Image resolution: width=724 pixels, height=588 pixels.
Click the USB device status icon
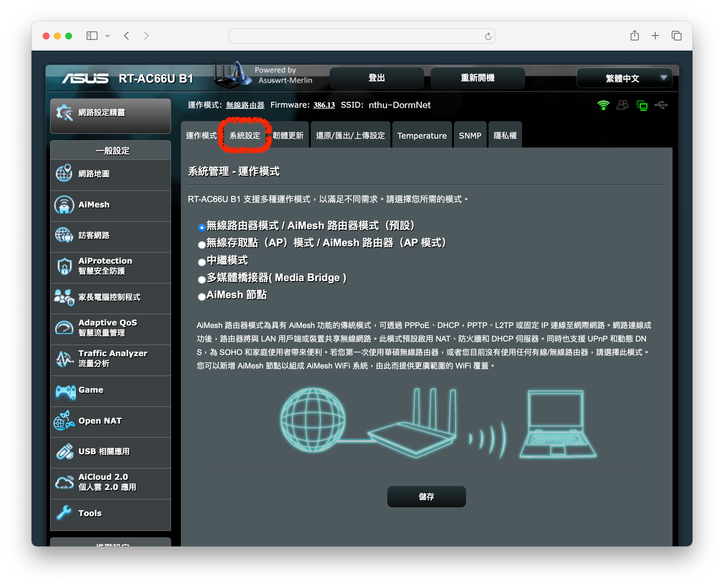tap(661, 105)
